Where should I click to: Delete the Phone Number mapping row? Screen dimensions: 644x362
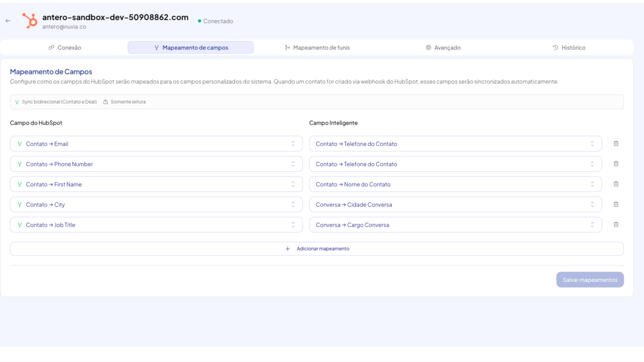click(616, 164)
